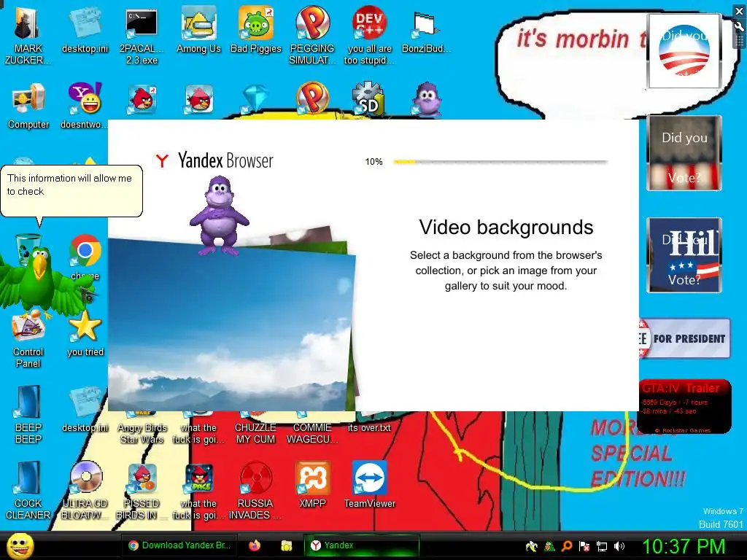747x560 pixels.
Task: Click the 'This information will allow me' speech bubble
Action: 71,192
